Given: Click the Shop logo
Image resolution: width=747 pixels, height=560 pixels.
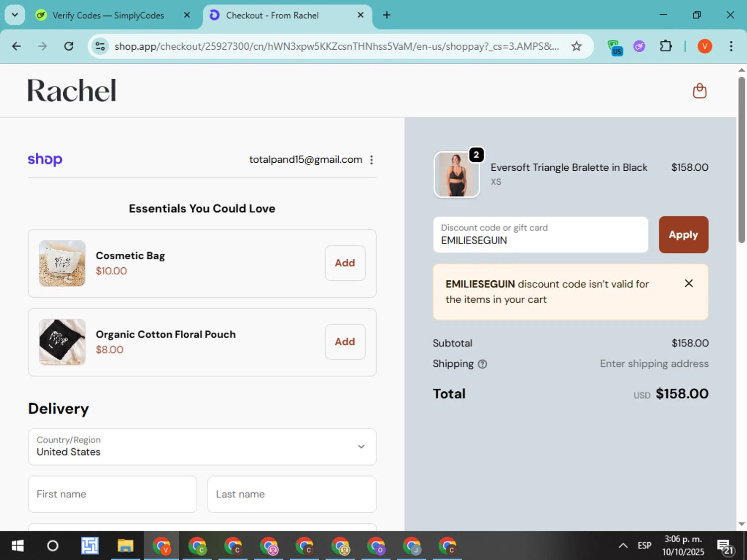Looking at the screenshot, I should [x=45, y=159].
